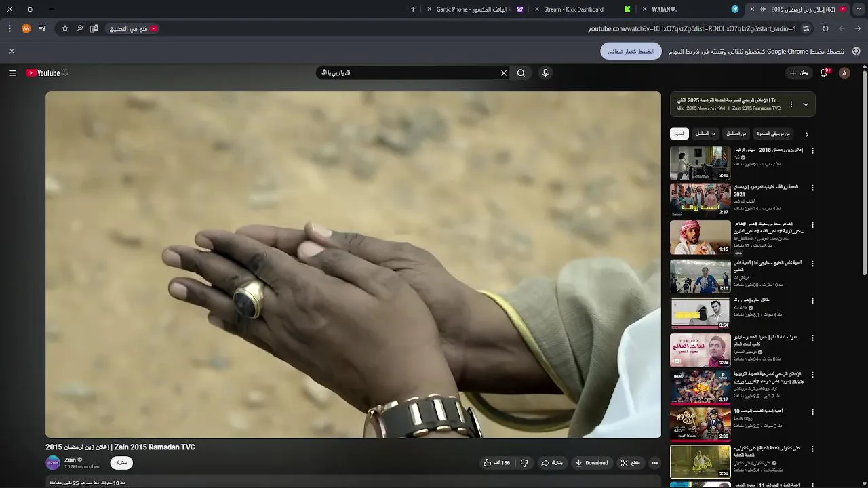
Task: Play the 1:15 poet video thumbnail
Action: [x=701, y=237]
